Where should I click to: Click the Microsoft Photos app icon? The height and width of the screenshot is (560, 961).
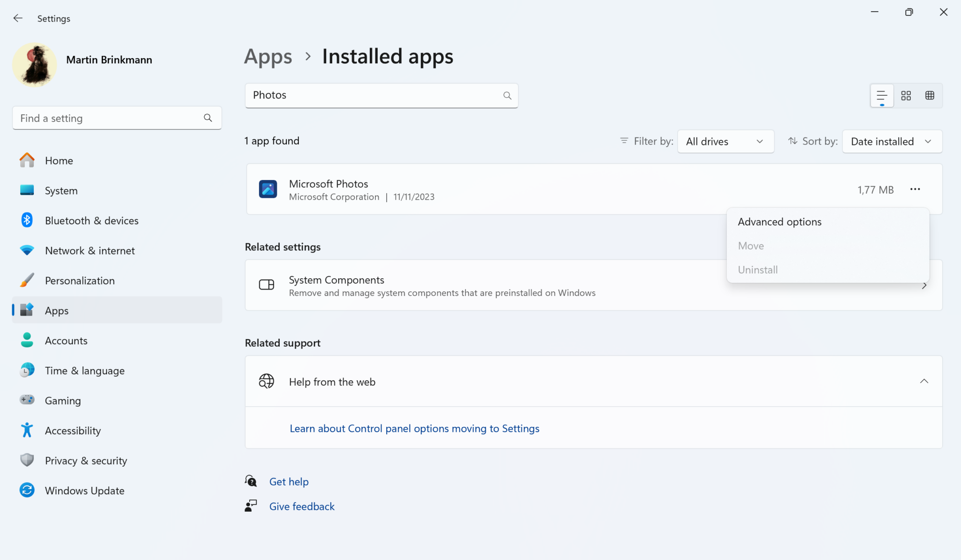point(268,189)
